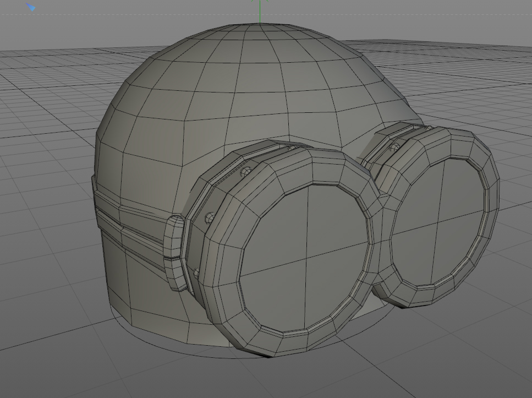Select the rivet on the rear goggle housing
The height and width of the screenshot is (398, 532).
point(394,147)
